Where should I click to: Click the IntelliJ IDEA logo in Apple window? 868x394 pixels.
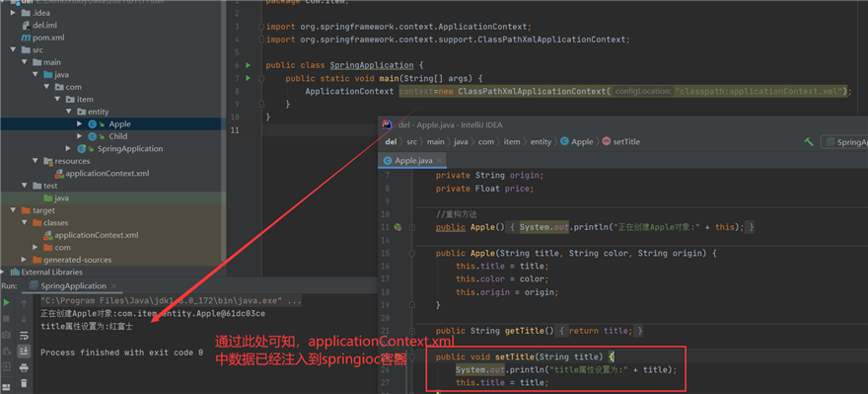[388, 124]
